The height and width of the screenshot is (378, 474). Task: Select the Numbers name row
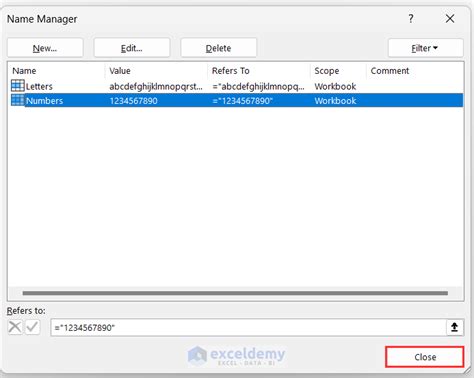[236, 100]
